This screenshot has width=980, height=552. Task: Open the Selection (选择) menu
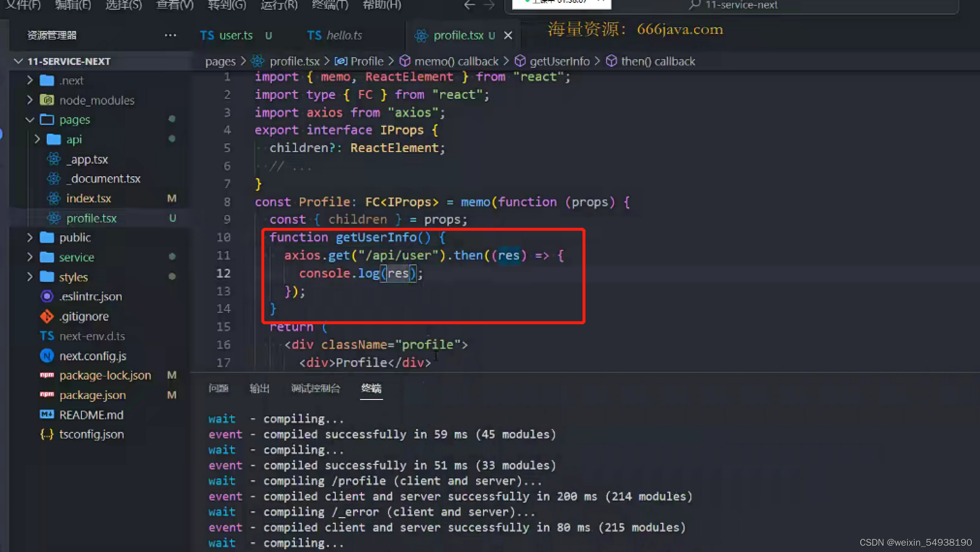pyautogui.click(x=124, y=5)
